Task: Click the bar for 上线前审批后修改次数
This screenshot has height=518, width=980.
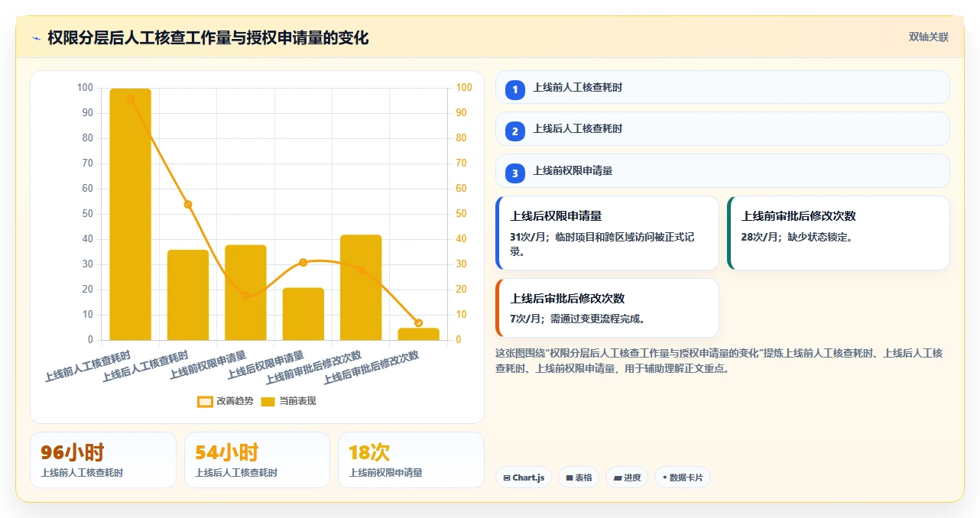Action: 361,287
